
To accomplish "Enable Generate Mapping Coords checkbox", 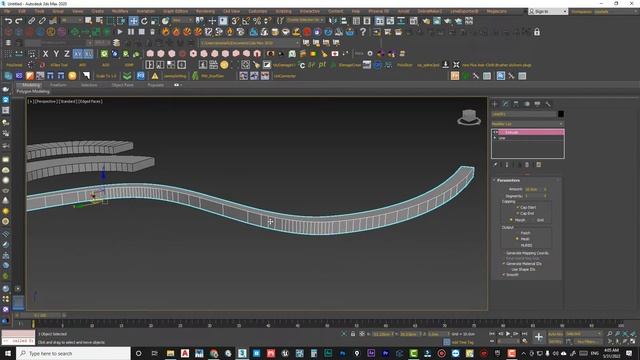I will 504,253.
